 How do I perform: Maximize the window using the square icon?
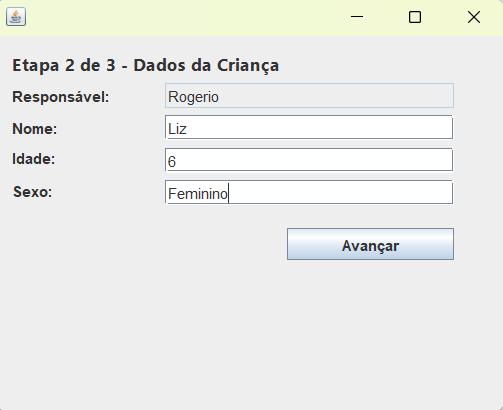(415, 17)
